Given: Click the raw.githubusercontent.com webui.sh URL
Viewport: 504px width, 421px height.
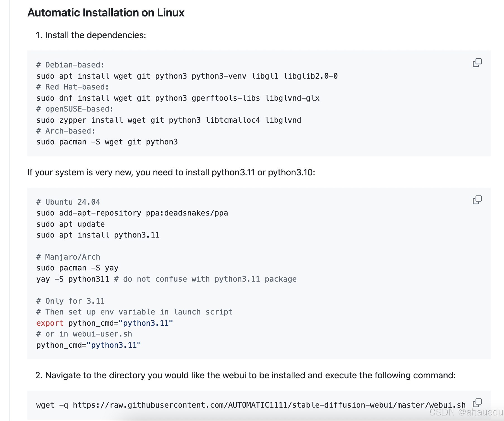Looking at the screenshot, I should coord(269,405).
